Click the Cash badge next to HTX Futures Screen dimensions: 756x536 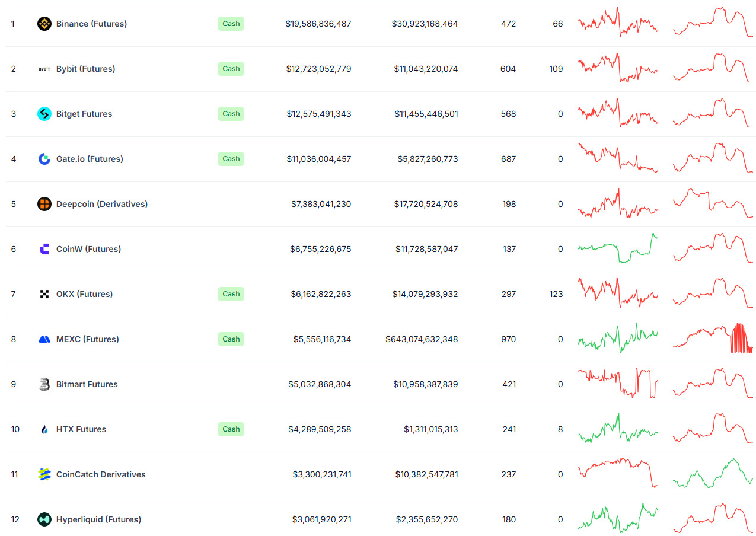click(x=231, y=429)
